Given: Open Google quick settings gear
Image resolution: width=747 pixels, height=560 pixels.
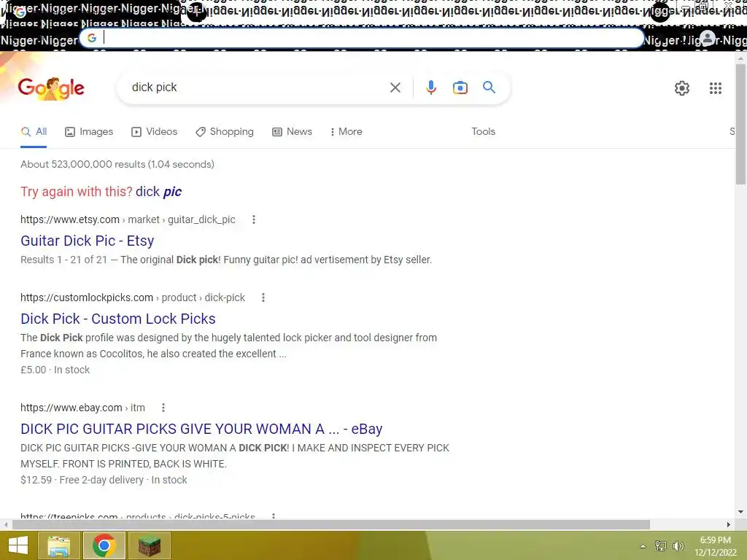Looking at the screenshot, I should point(682,88).
